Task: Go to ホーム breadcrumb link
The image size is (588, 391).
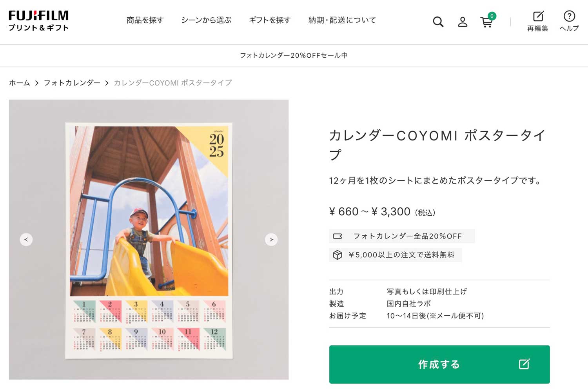Action: [20, 83]
